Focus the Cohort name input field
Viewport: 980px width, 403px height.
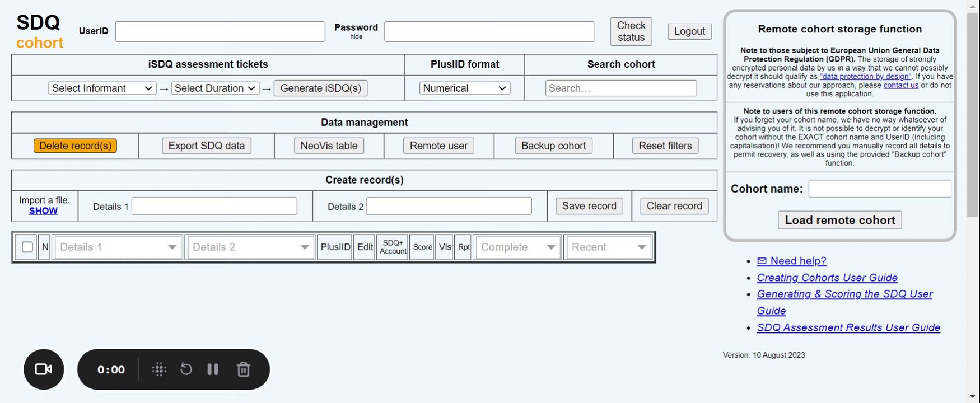point(879,189)
